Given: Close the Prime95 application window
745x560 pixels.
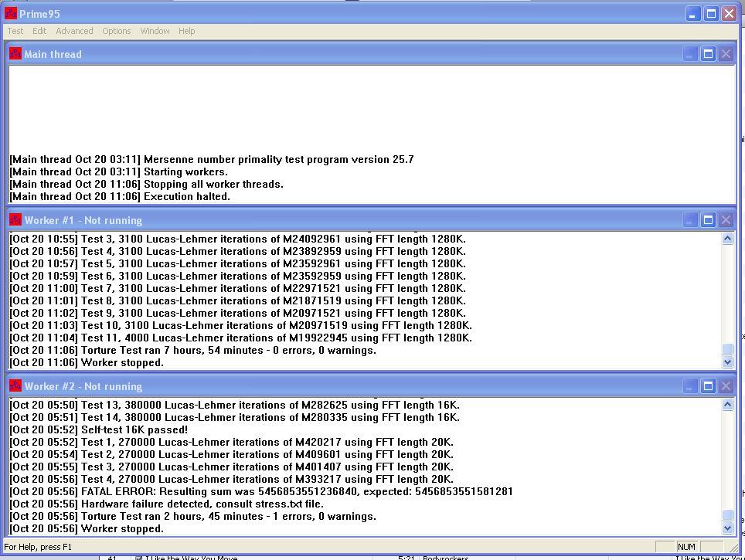Looking at the screenshot, I should 729,14.
